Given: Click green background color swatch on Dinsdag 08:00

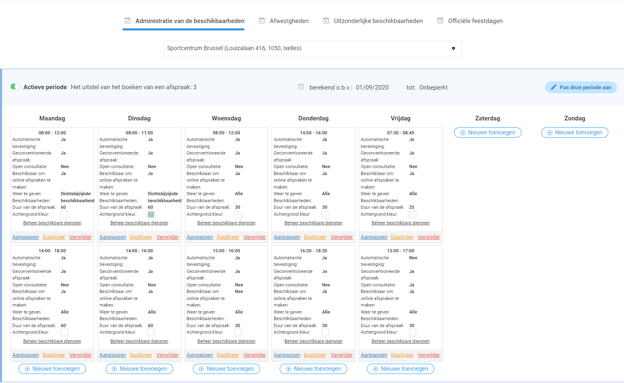Looking at the screenshot, I should point(151,214).
